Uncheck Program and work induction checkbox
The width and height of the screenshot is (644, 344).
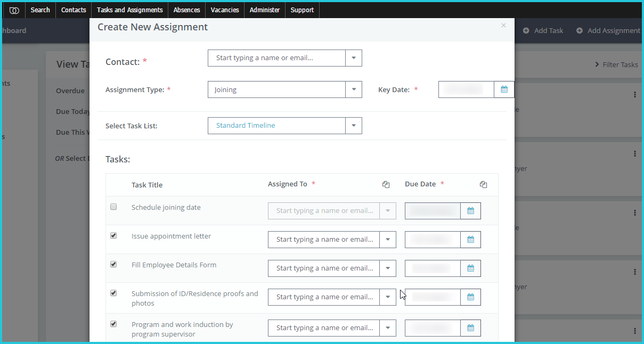[113, 324]
